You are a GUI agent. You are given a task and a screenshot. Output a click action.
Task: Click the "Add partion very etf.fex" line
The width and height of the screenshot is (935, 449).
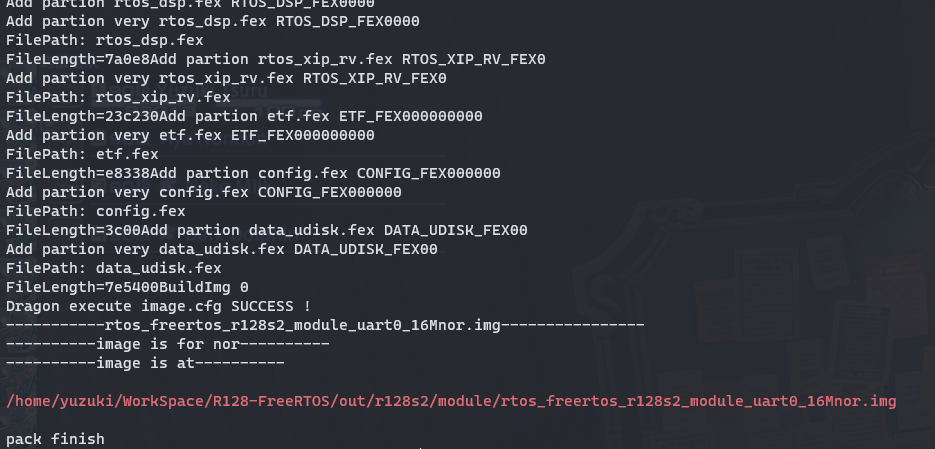[x=190, y=135]
